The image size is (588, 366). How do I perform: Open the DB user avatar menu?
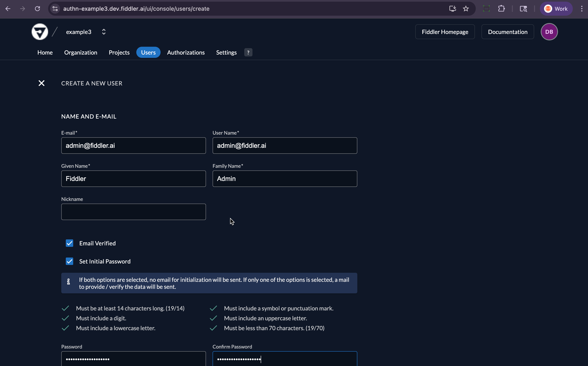pyautogui.click(x=549, y=31)
